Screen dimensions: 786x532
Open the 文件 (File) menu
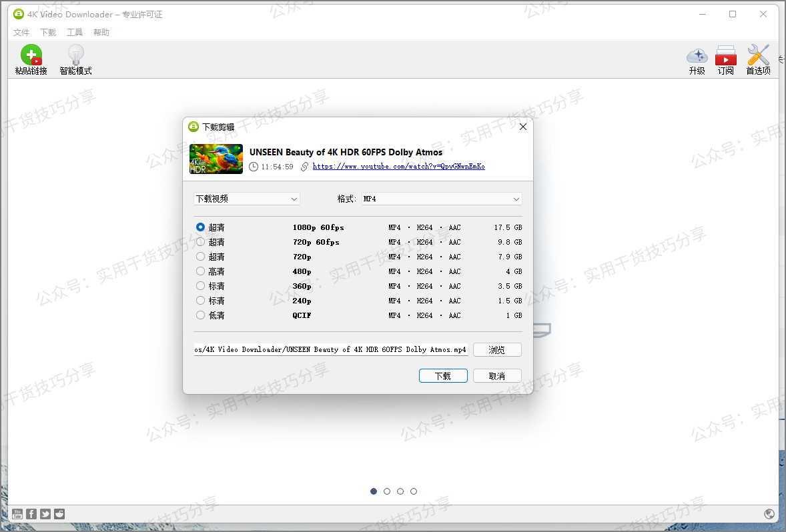coord(21,32)
